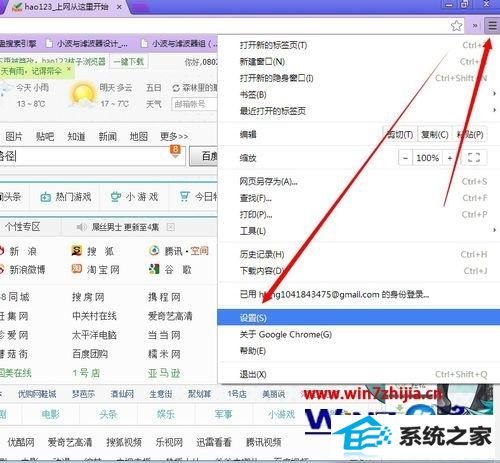Open a new incognito window 打开新的隐身窗口(I)
The image size is (500, 463).
point(359,78)
